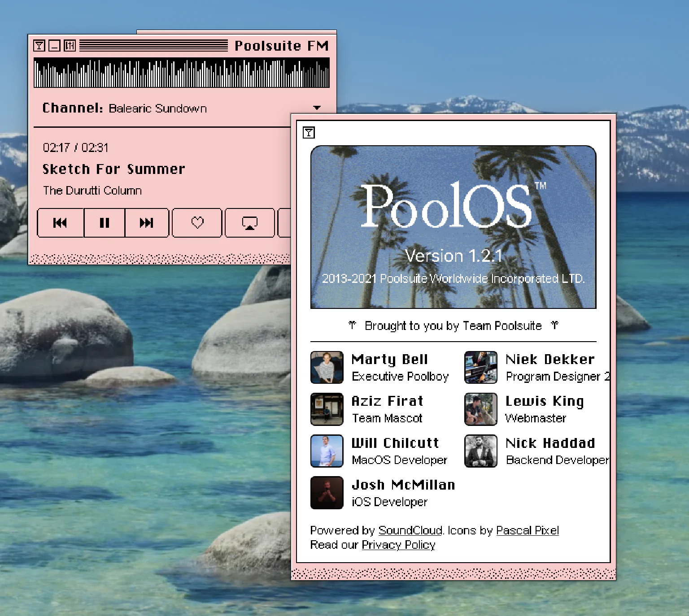Screen dimensions: 689x616
Task: Click Josh McMillan's profile photo
Action: click(x=327, y=493)
